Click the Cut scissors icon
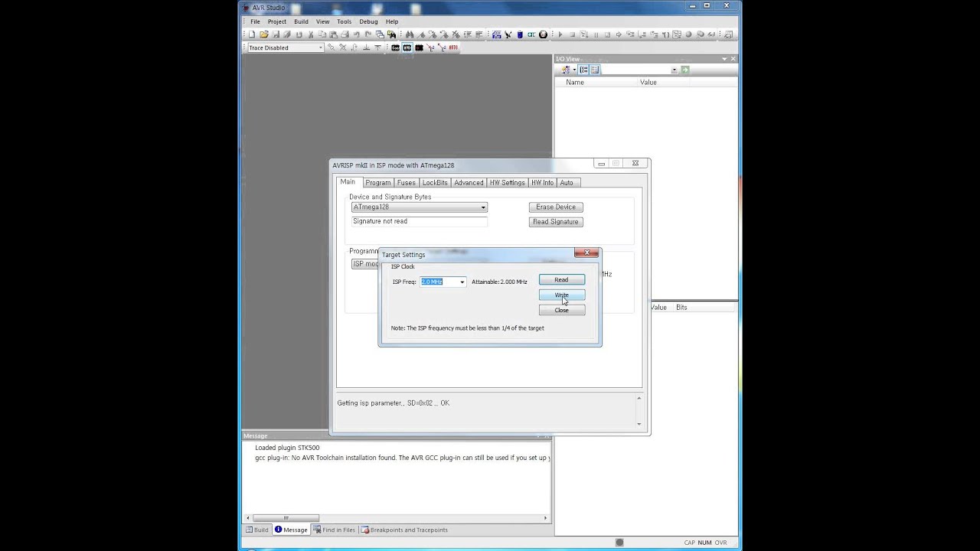 (311, 34)
